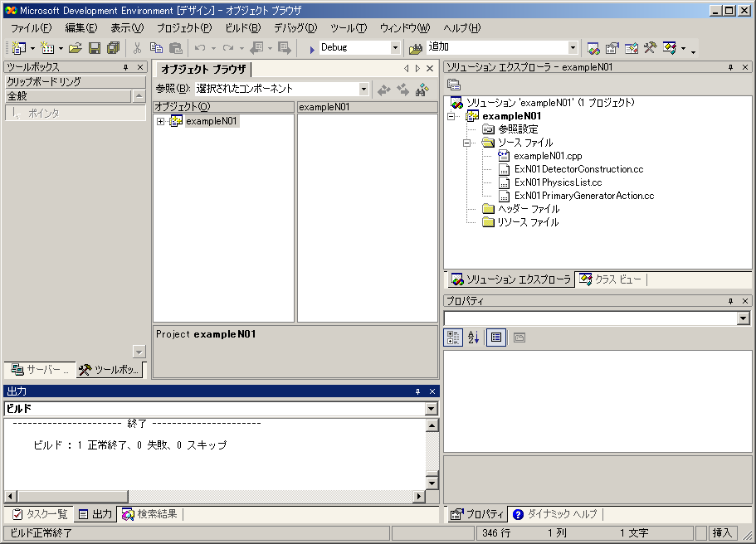Image resolution: width=756 pixels, height=544 pixels.
Task: Click the Undo arrow icon
Action: [x=200, y=48]
